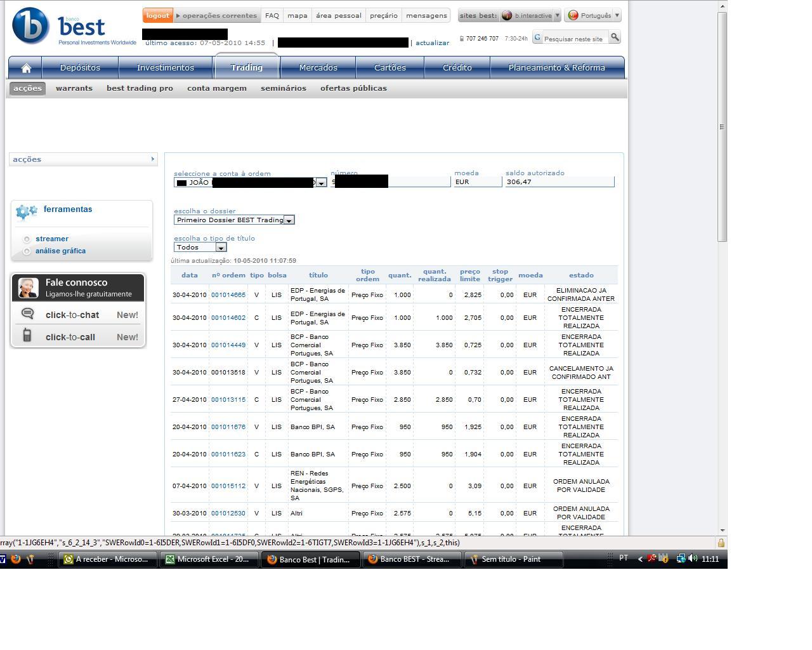This screenshot has height=650, width=812.
Task: Select the streamer radio bullet
Action: pos(27,239)
